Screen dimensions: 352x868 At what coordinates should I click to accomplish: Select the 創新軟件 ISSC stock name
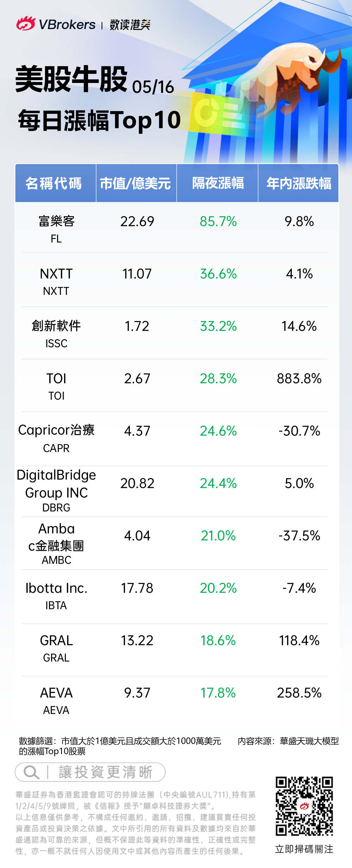pyautogui.click(x=56, y=333)
